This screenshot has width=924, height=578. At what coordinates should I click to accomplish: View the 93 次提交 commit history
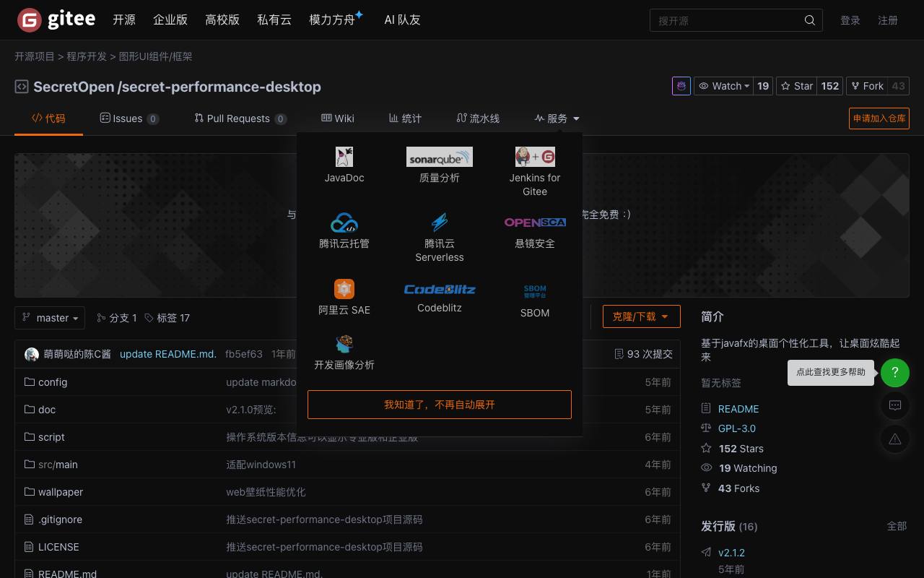pos(643,354)
